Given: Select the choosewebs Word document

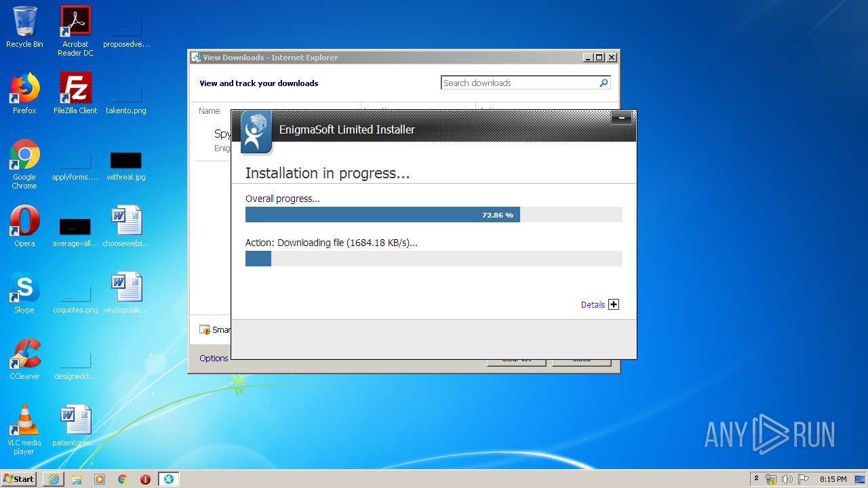Looking at the screenshot, I should [x=126, y=226].
